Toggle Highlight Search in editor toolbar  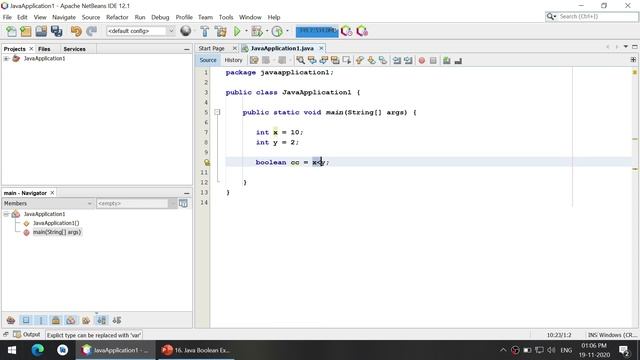[x=335, y=60]
